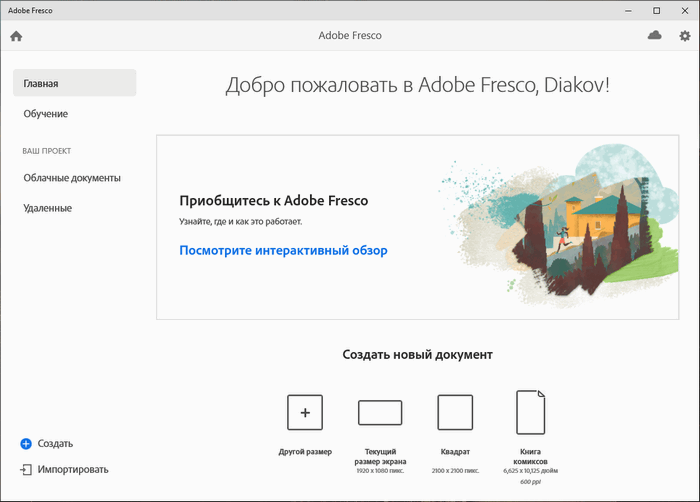Click the Fresco illustration artwork
The width and height of the screenshot is (700, 502).
pyautogui.click(x=559, y=226)
